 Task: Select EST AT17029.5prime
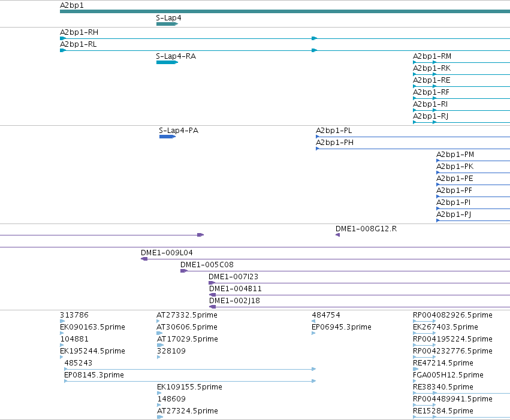tap(188, 339)
